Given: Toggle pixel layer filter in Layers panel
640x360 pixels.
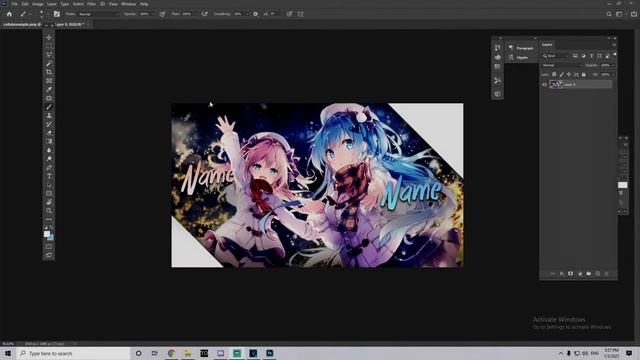Looking at the screenshot, I should (x=575, y=56).
